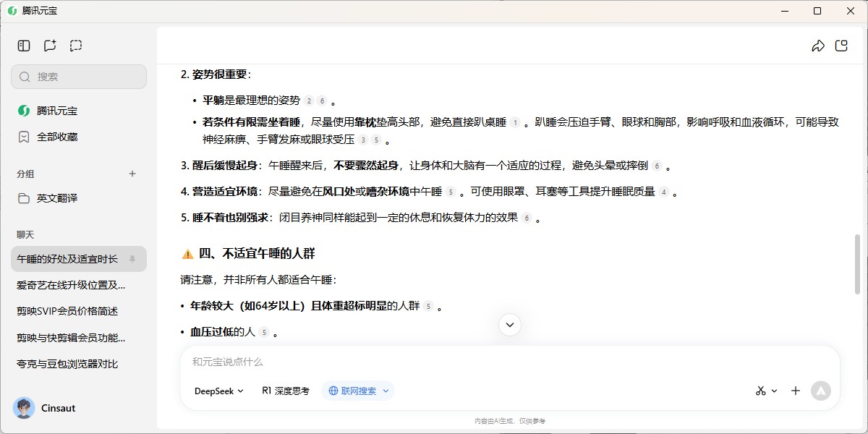This screenshot has height=434, width=868.
Task: Click the icon right of the share arrow
Action: click(x=841, y=46)
